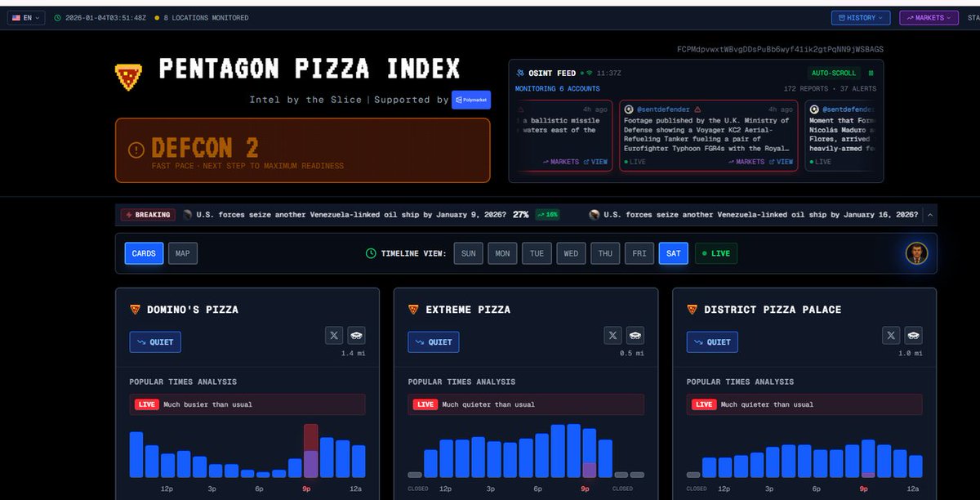Collapse the breaking ticker with the chevron
Screen dimensions: 980x500
tap(929, 215)
